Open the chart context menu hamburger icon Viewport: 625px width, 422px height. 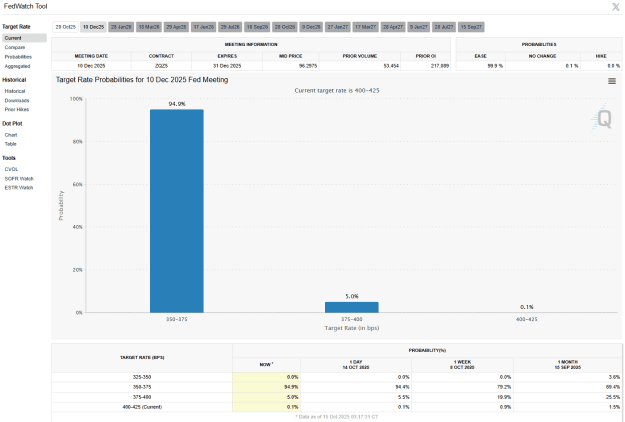click(612, 81)
